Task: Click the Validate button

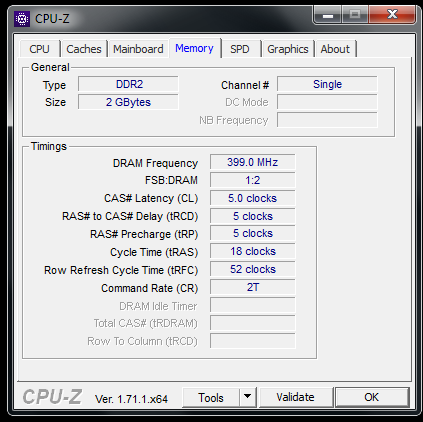Action: point(295,397)
